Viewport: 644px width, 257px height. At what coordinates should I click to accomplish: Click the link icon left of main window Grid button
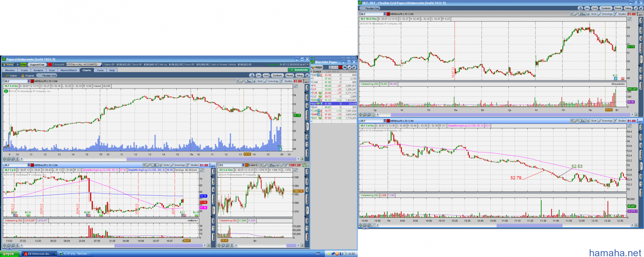coord(259,75)
